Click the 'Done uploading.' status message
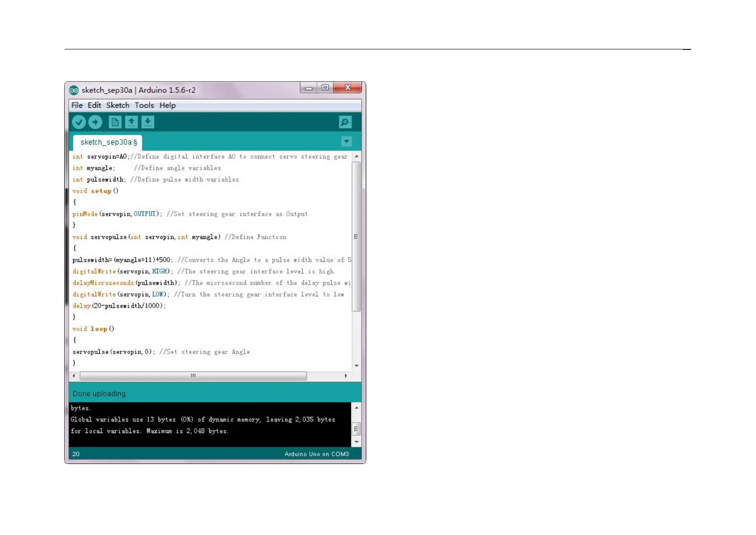 click(x=100, y=394)
